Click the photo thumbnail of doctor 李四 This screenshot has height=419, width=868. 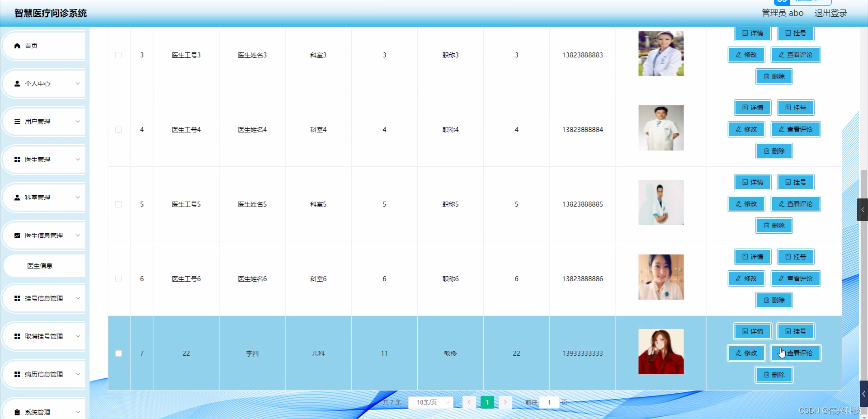(x=660, y=352)
